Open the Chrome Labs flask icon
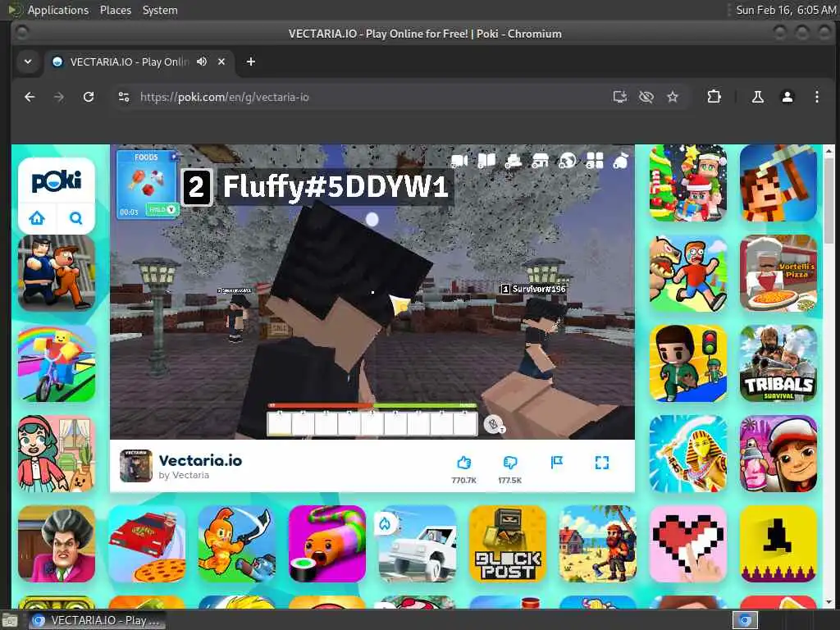The image size is (840, 630). [757, 97]
